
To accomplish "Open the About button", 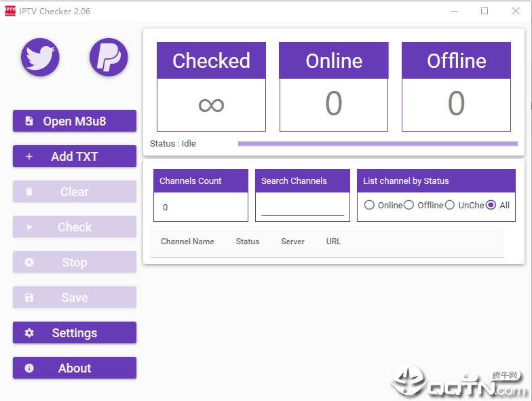I will (x=75, y=368).
